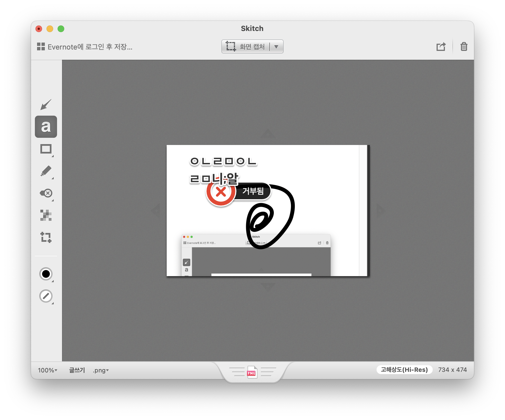The image size is (505, 420).
Task: Click the 화면 캡처 screen capture button
Action: [x=245, y=46]
